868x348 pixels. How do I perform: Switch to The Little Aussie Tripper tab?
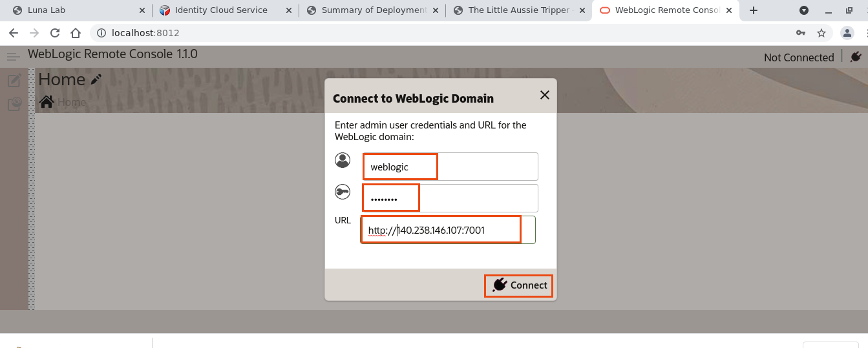pyautogui.click(x=519, y=10)
